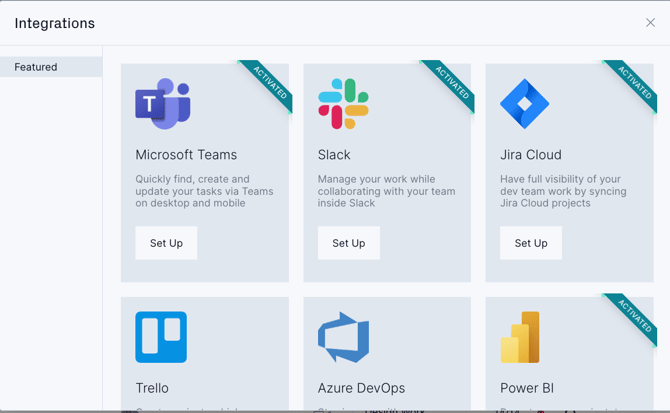Click the Slack description text
Viewport: 670px width, 413px height.
coord(387,191)
